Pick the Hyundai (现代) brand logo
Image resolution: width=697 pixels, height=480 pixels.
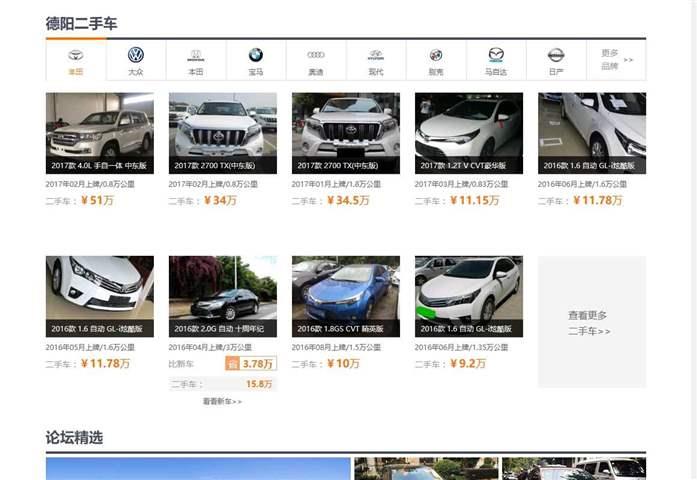pos(376,56)
